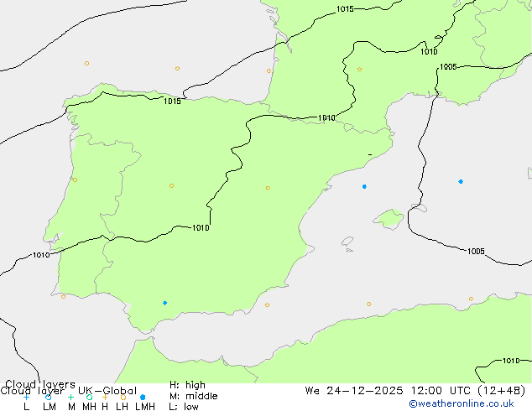532x411 pixels.
Task: Click the 1010 isobar label near the Pyrenees
Action: click(326, 117)
